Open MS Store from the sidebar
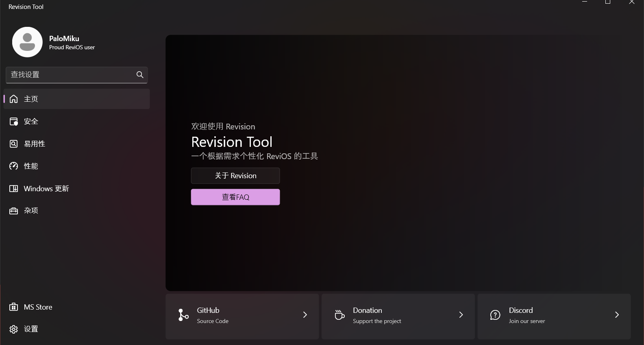This screenshot has width=644, height=345. [x=77, y=307]
